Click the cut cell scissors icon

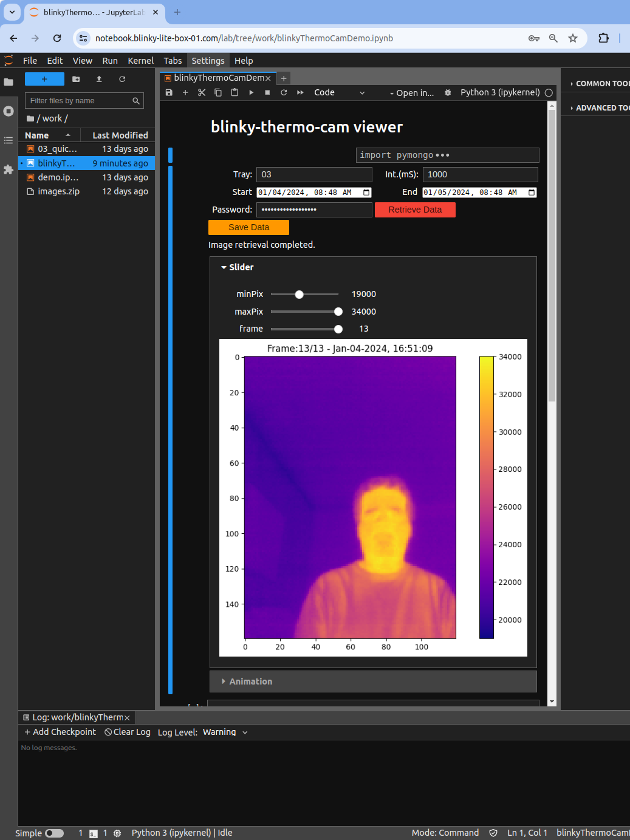click(x=202, y=92)
